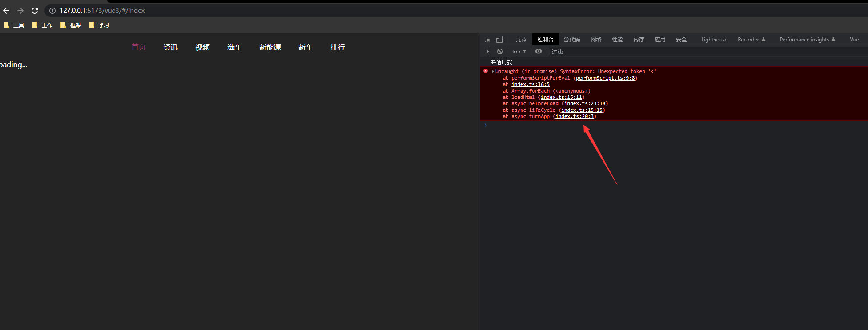The image size is (868, 330).
Task: Click the site info icon in address bar
Action: coord(52,11)
